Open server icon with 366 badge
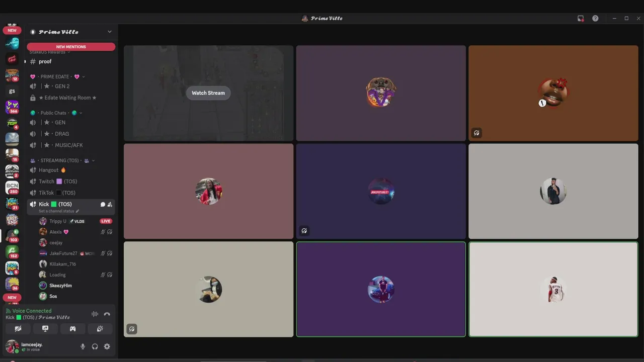 12,107
